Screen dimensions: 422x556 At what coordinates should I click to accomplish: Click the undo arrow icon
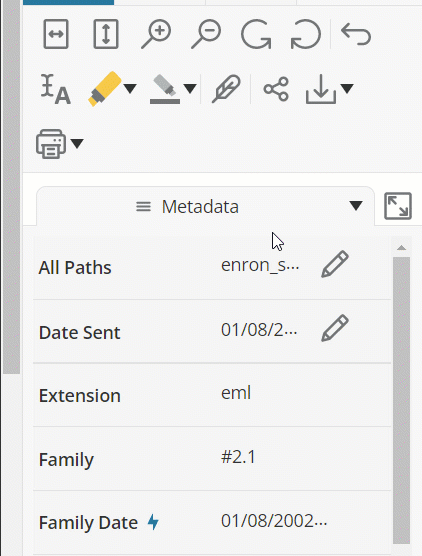pyautogui.click(x=356, y=34)
